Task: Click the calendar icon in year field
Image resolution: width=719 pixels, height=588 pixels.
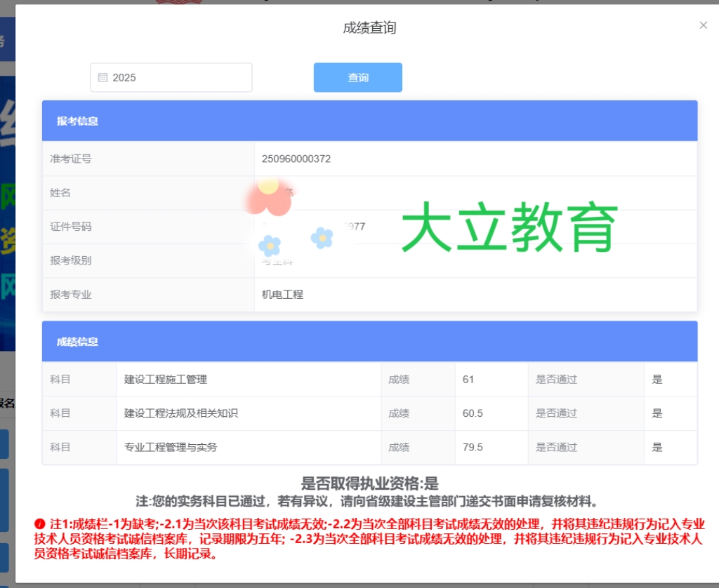Action: pos(103,77)
